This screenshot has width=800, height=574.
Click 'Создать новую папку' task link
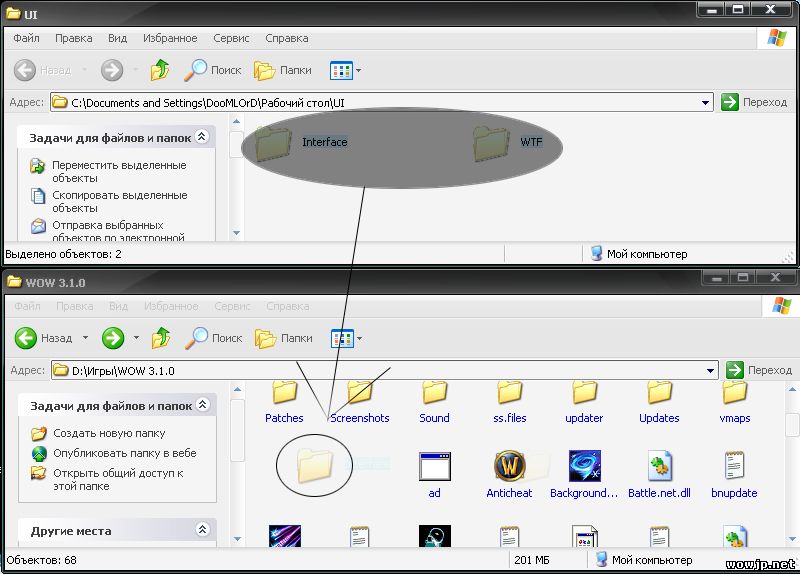click(108, 433)
